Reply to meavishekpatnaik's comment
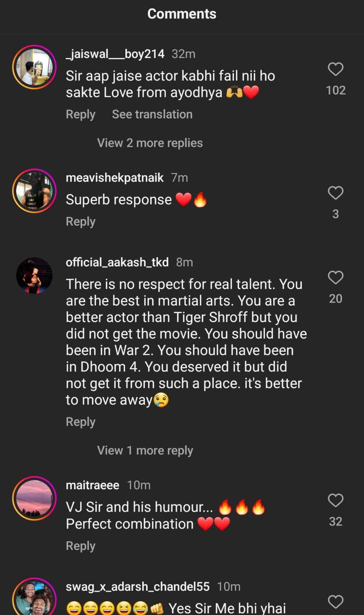Image resolution: width=364 pixels, height=615 pixels. pos(80,221)
